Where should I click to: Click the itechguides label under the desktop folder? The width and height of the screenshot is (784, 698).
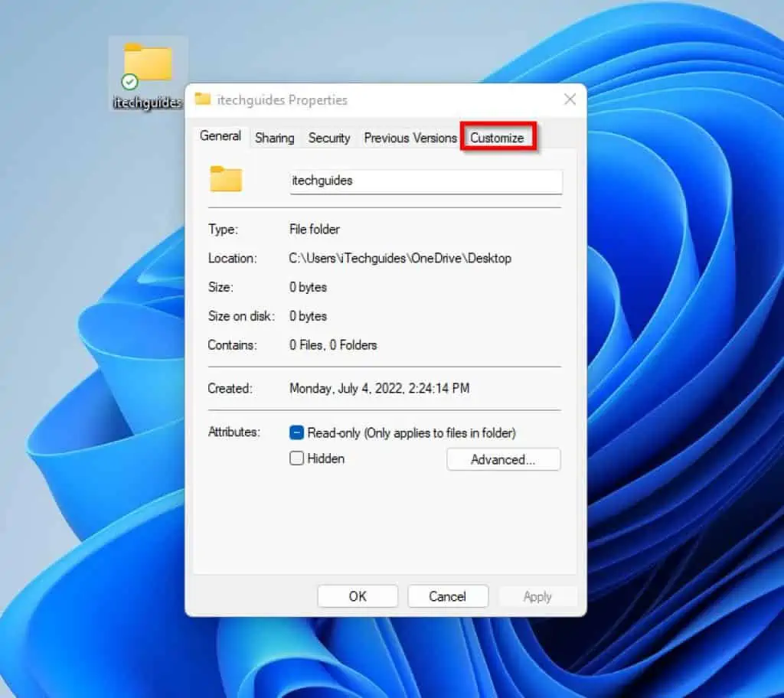pyautogui.click(x=148, y=103)
